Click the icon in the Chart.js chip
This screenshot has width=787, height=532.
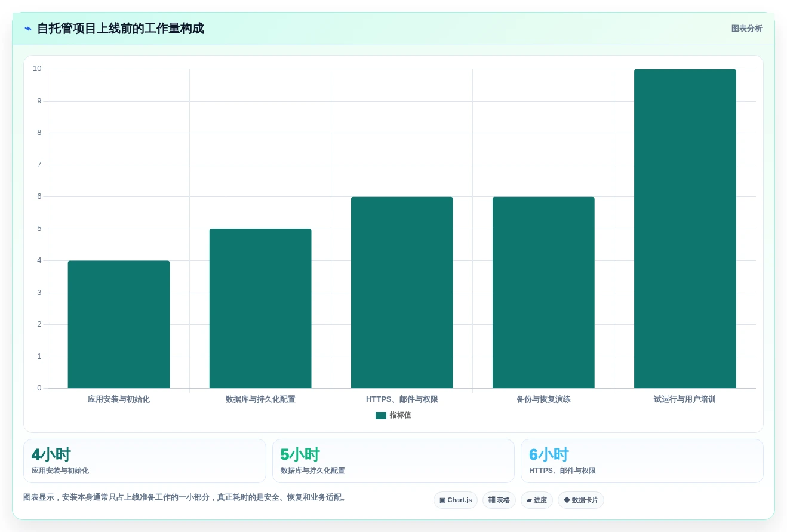442,500
